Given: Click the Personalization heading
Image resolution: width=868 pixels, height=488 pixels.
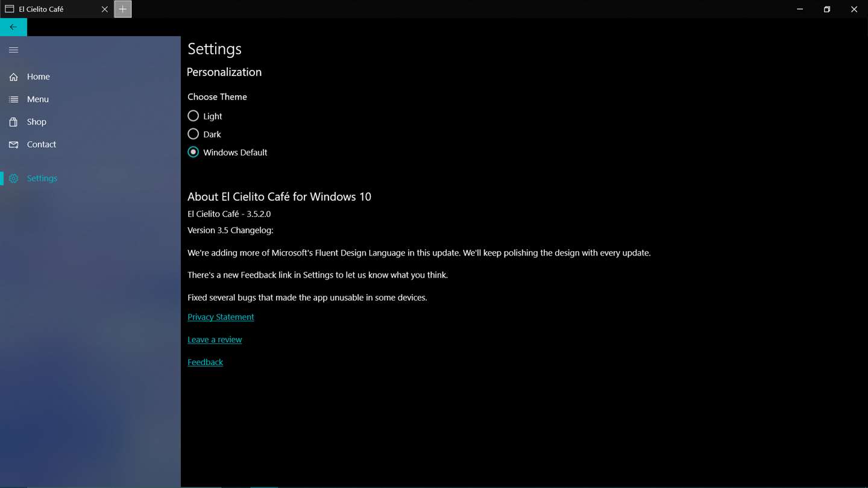Looking at the screenshot, I should click(224, 72).
